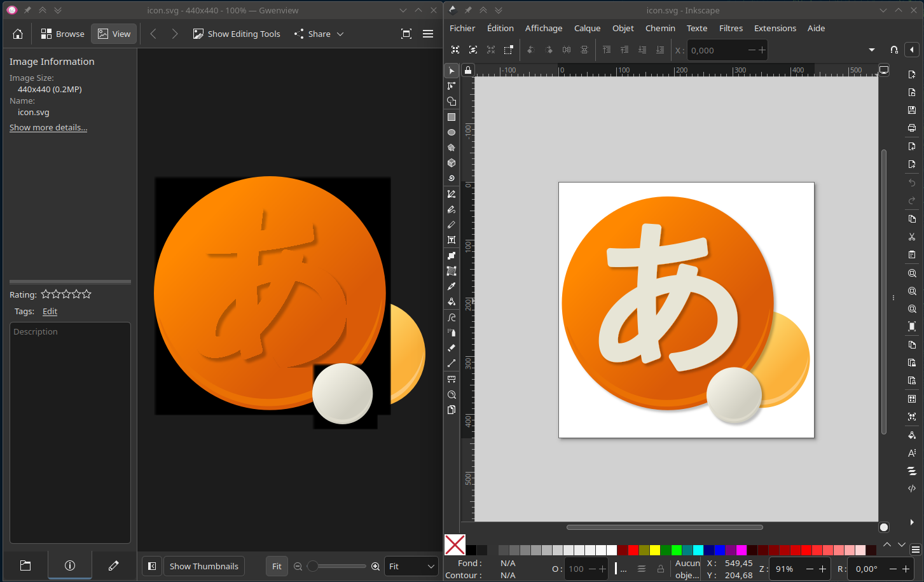Click the Show Thumbnails button

pos(203,566)
